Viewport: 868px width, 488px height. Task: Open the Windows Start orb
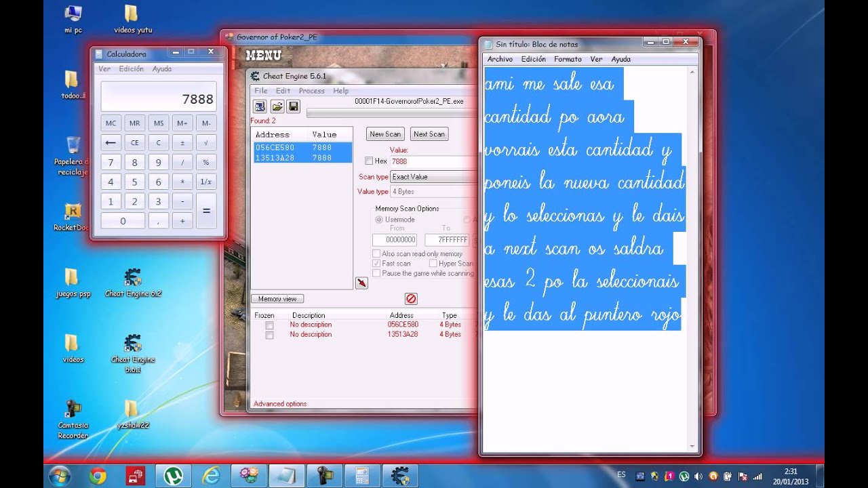pyautogui.click(x=60, y=476)
